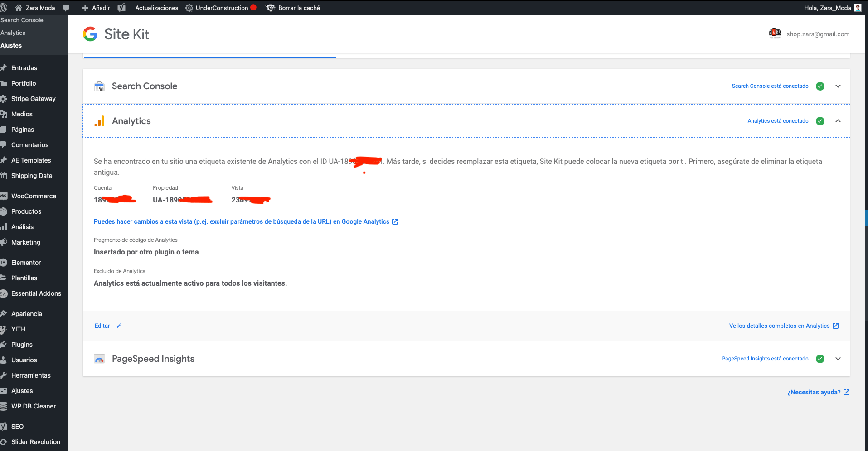Screen dimensions: 868x451
Task: Expand the PageSpeed Insights module chevron
Action: click(838, 359)
